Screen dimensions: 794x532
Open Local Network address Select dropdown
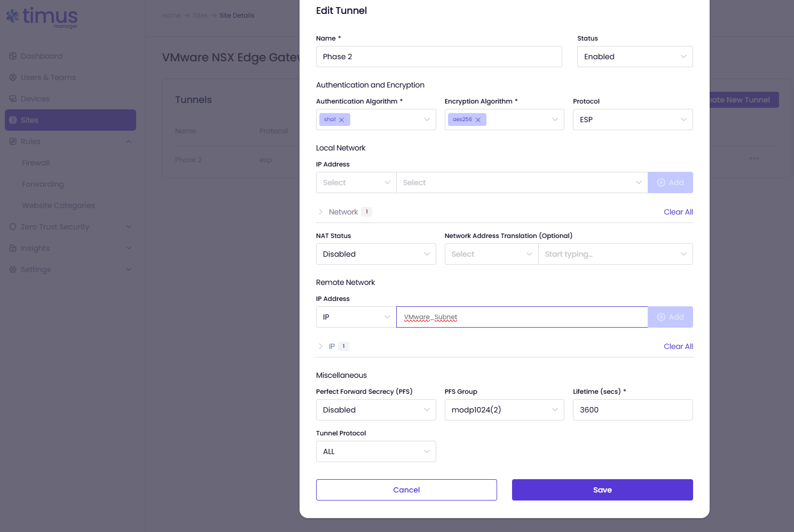coord(522,182)
